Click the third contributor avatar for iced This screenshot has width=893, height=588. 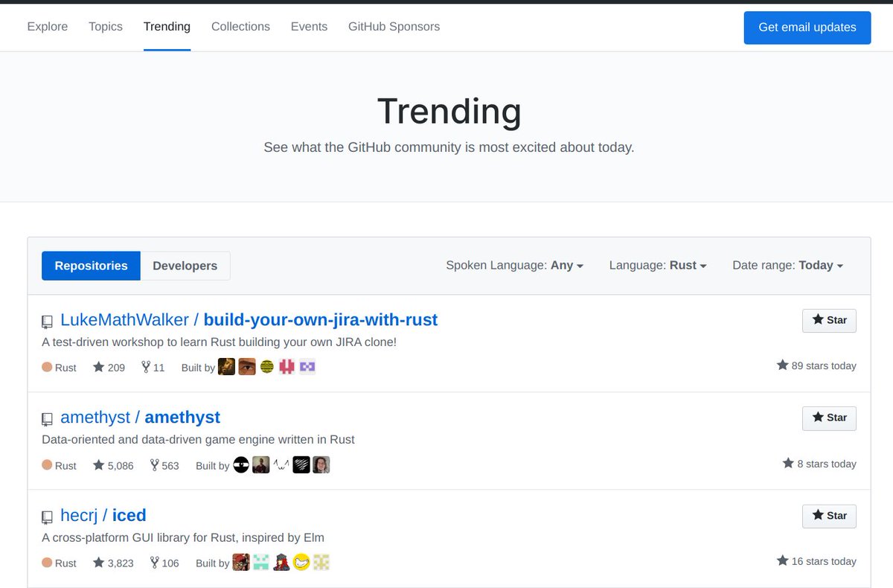[281, 562]
